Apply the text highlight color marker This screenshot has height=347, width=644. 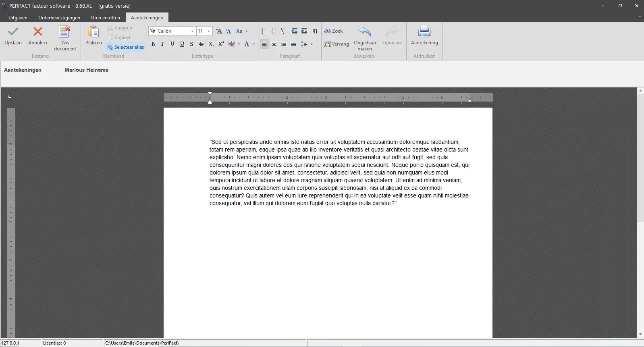tap(232, 44)
